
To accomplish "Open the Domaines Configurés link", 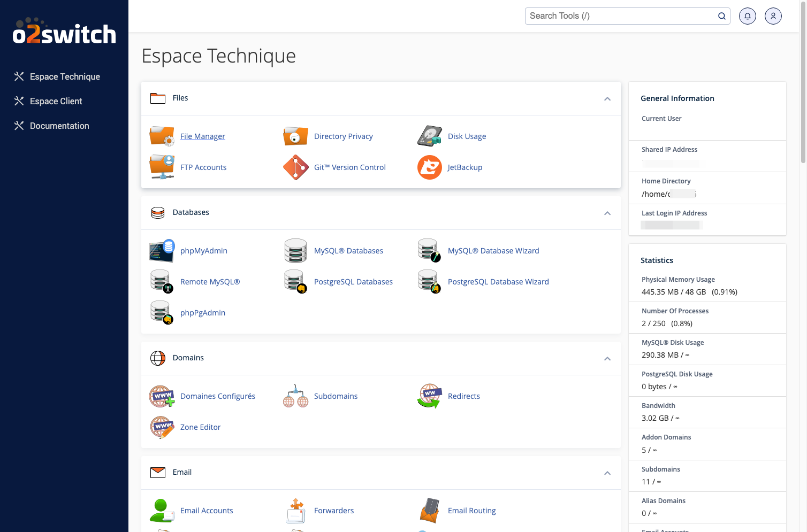I will (x=218, y=396).
